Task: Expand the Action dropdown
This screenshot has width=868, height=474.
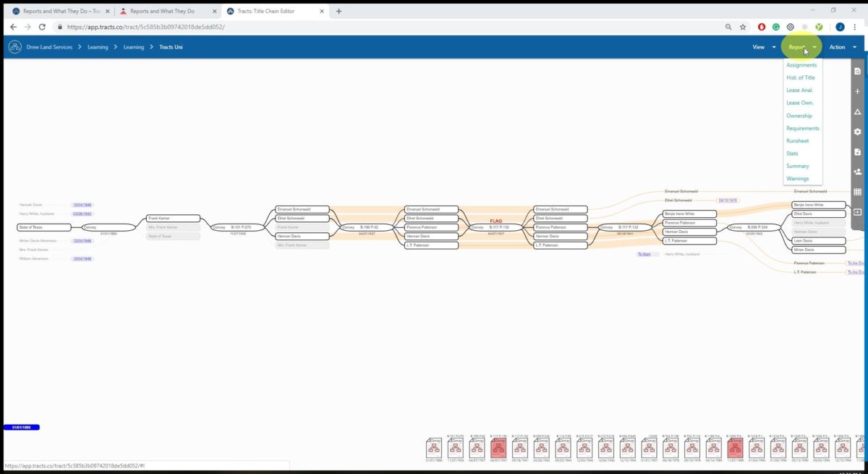Action: [x=843, y=47]
